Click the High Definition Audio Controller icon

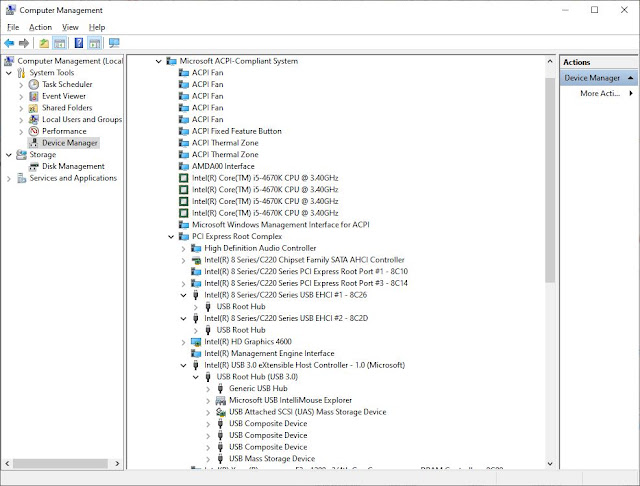click(196, 248)
